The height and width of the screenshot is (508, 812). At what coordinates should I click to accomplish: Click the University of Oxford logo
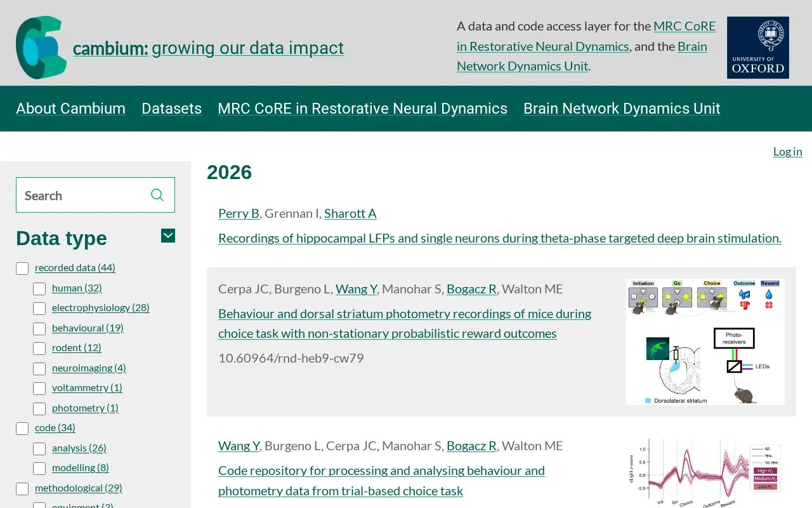click(x=758, y=48)
